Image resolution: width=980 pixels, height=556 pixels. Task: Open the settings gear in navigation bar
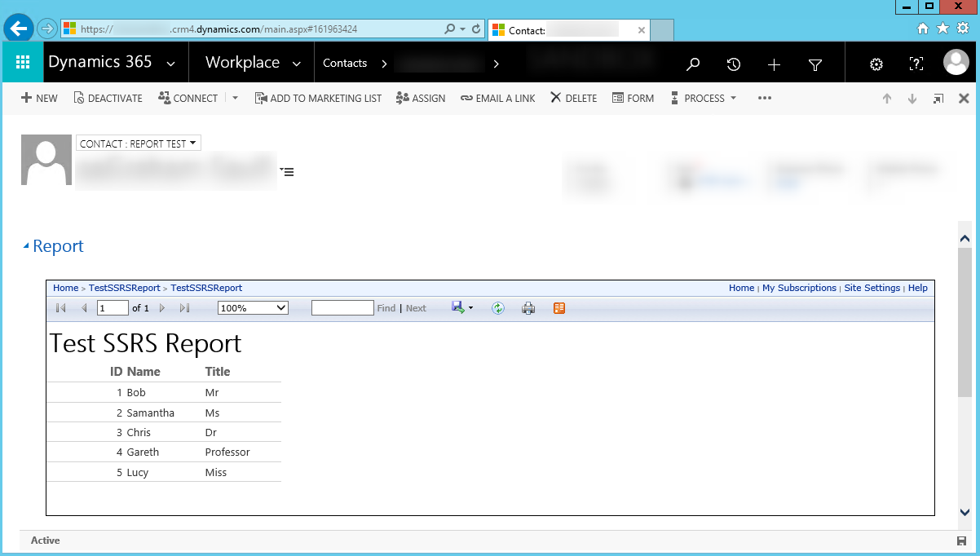pos(876,64)
